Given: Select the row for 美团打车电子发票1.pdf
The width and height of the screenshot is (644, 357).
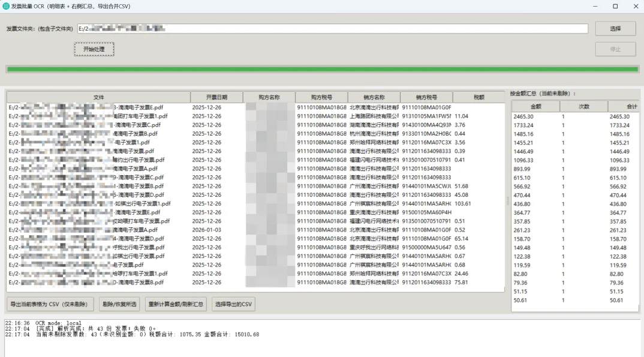Looking at the screenshot, I should (255, 116).
